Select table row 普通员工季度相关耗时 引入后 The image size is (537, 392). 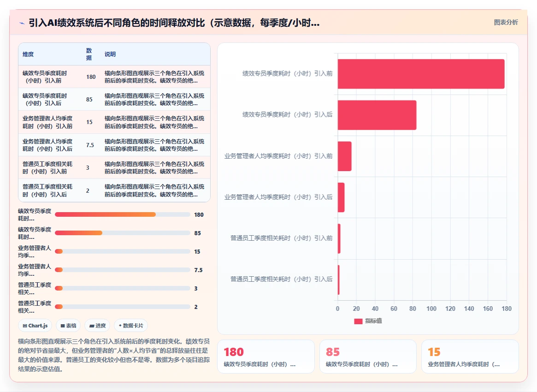pyautogui.click(x=114, y=190)
